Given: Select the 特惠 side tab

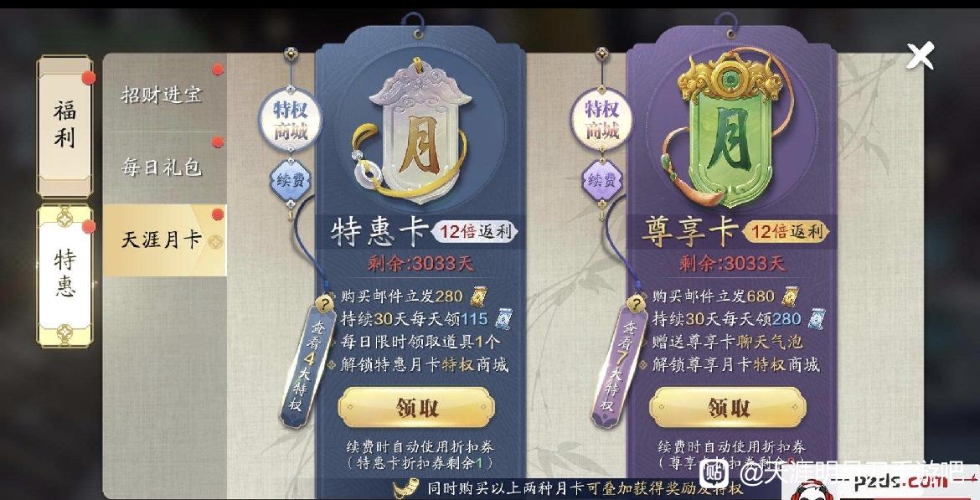Looking at the screenshot, I should pos(65,276).
